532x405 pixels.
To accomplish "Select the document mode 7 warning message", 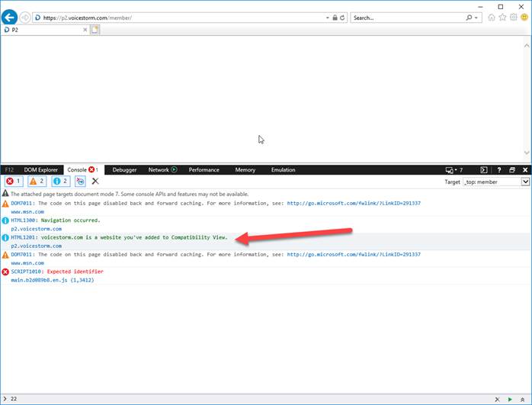I will click(130, 194).
